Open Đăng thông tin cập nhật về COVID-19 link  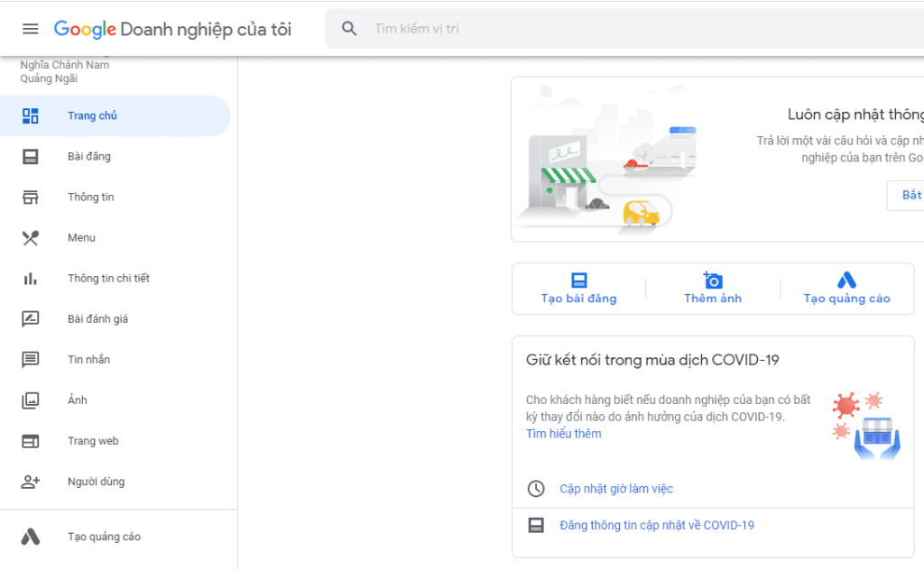(657, 525)
